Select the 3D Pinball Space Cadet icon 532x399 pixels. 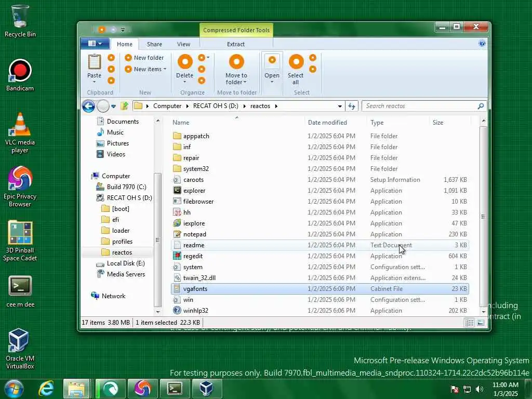20,241
